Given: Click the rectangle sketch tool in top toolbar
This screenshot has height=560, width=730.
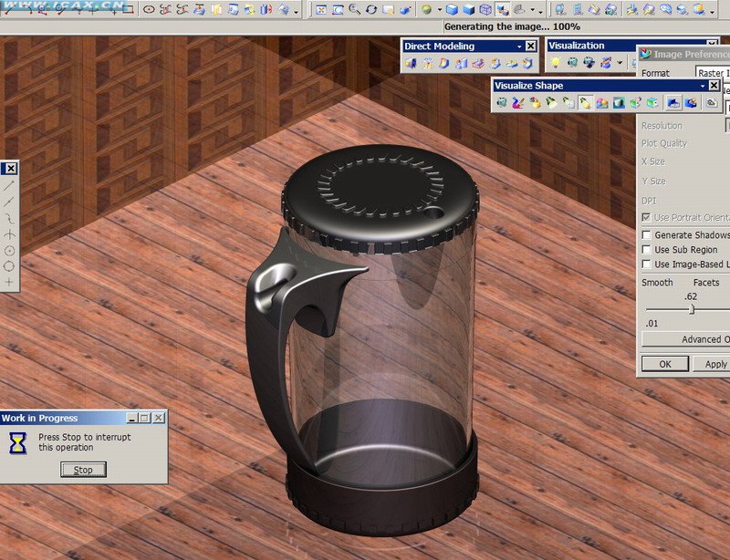Looking at the screenshot, I should 129,9.
